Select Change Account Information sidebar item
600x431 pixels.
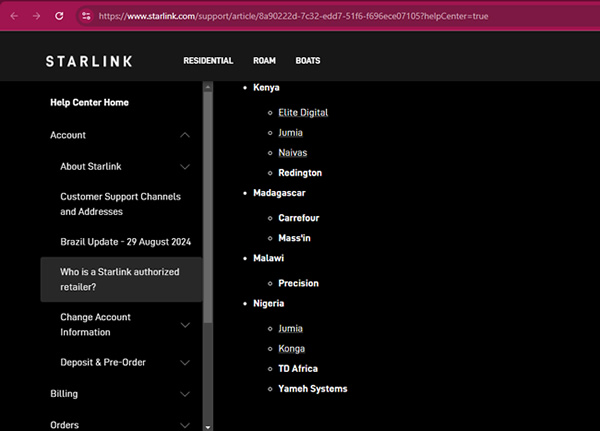pos(95,325)
